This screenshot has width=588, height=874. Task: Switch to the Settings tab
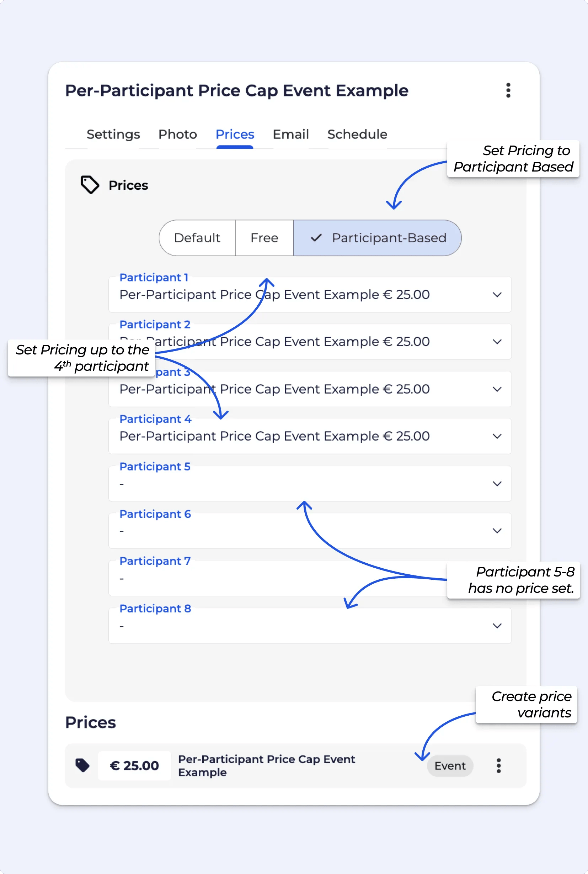coord(113,135)
